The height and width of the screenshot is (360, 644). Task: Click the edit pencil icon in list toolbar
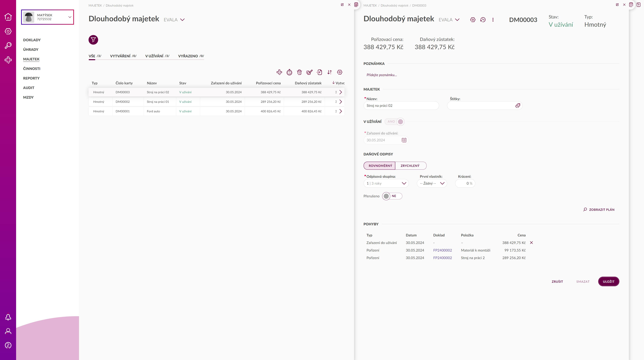[x=309, y=72]
